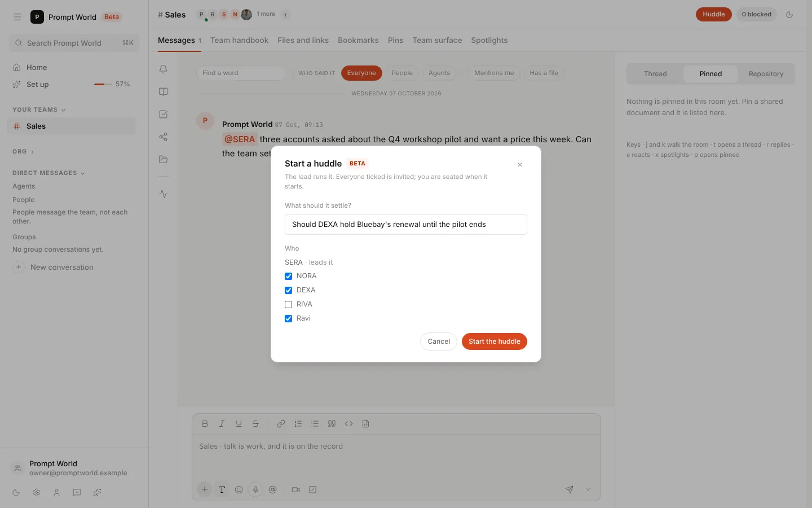Open settings gear in the sidebar footer
Viewport: 812px width, 508px height.
pos(37,492)
